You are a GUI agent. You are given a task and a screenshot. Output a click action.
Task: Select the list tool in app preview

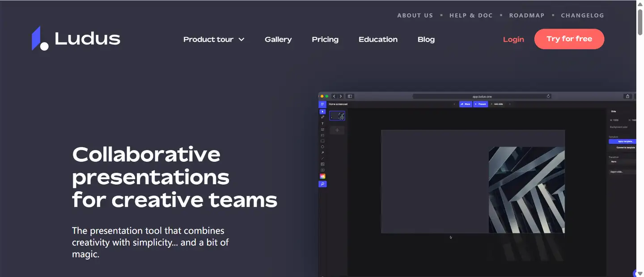[x=322, y=135]
